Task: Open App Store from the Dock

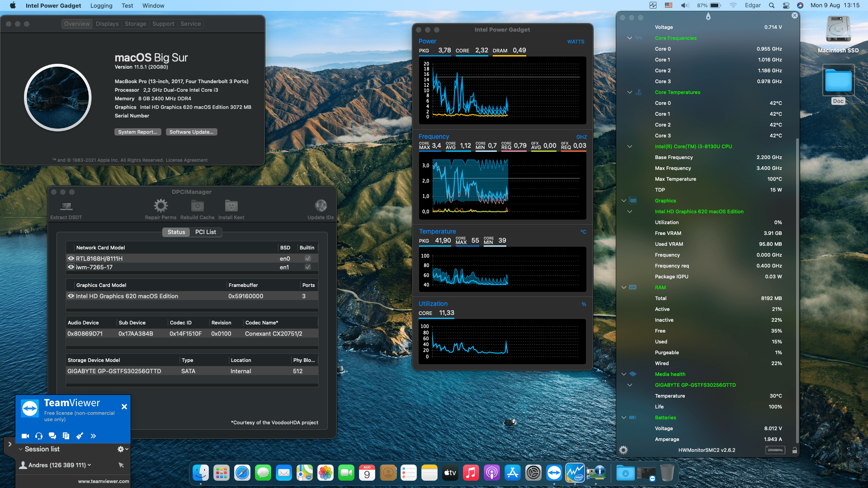Action: tap(513, 473)
